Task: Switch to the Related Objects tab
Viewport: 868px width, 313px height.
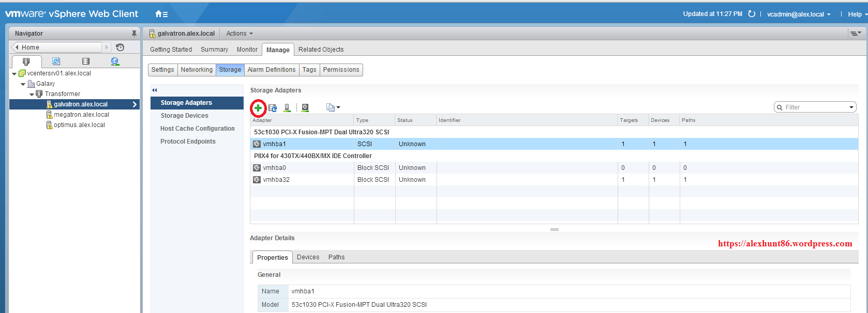Action: point(321,50)
